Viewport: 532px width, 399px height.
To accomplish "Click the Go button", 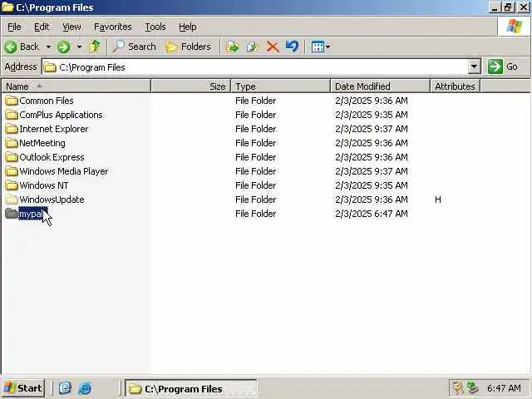I will (503, 66).
